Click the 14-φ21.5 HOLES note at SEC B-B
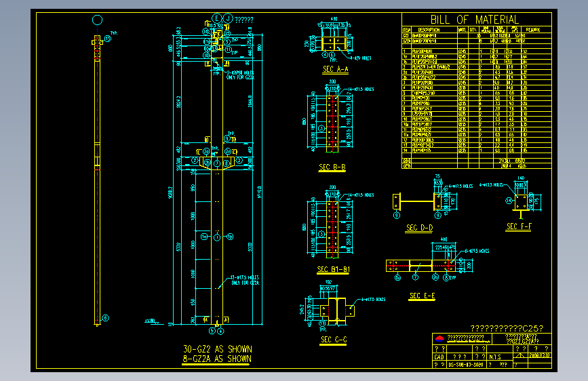This screenshot has height=381, width=588. [361, 89]
